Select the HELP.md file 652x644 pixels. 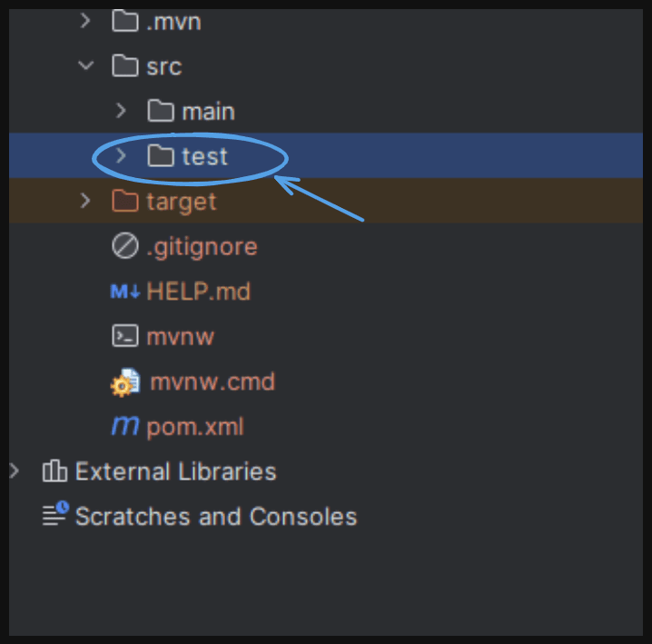[198, 292]
